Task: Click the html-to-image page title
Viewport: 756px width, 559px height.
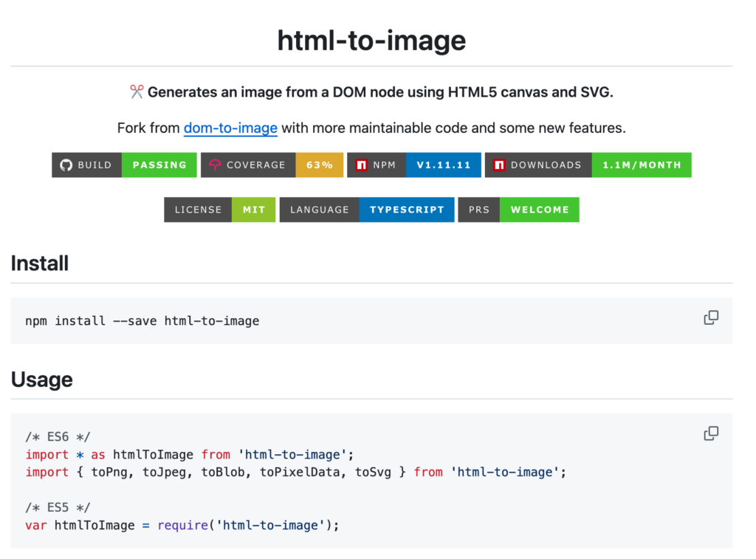Action: [x=371, y=40]
